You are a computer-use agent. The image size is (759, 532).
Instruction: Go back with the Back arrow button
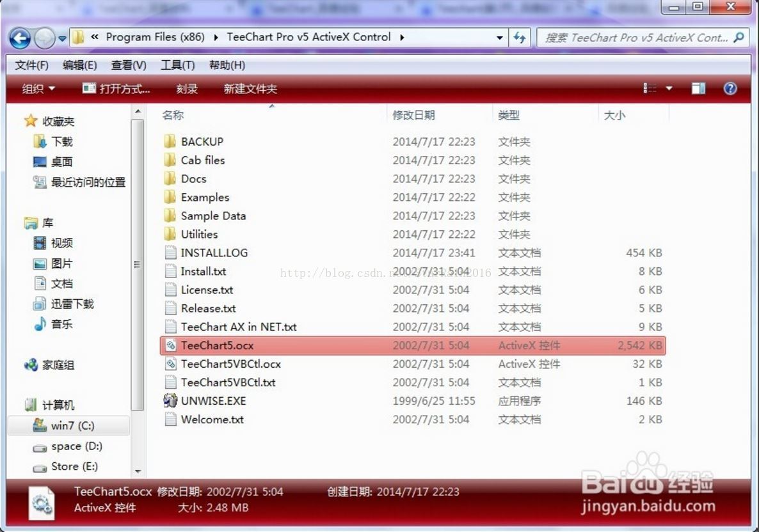point(20,38)
